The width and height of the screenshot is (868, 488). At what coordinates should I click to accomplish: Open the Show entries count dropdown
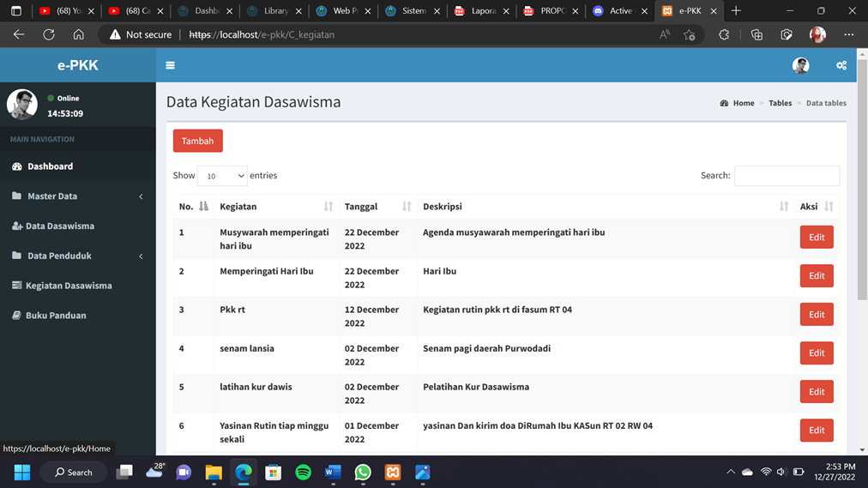[x=222, y=176]
